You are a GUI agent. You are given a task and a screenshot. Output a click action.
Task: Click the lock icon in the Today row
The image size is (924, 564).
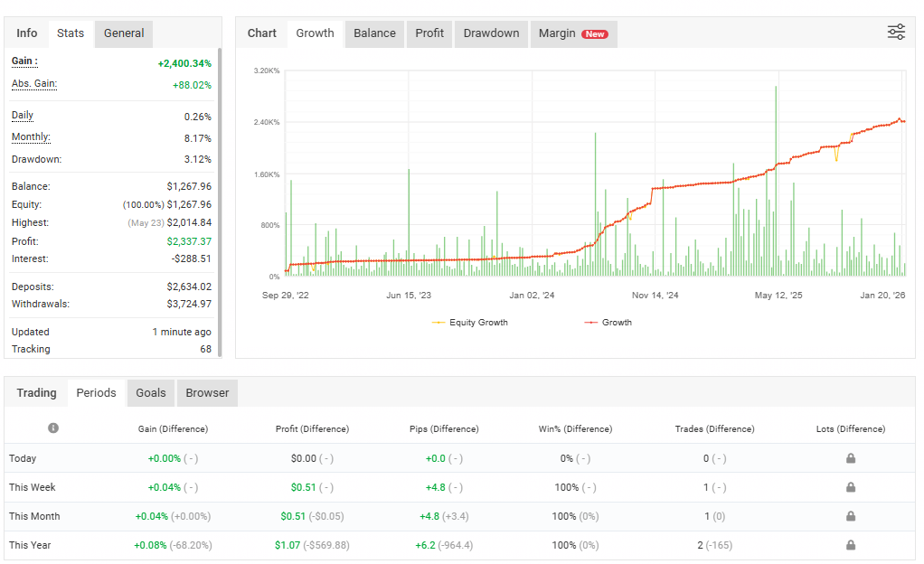click(850, 458)
